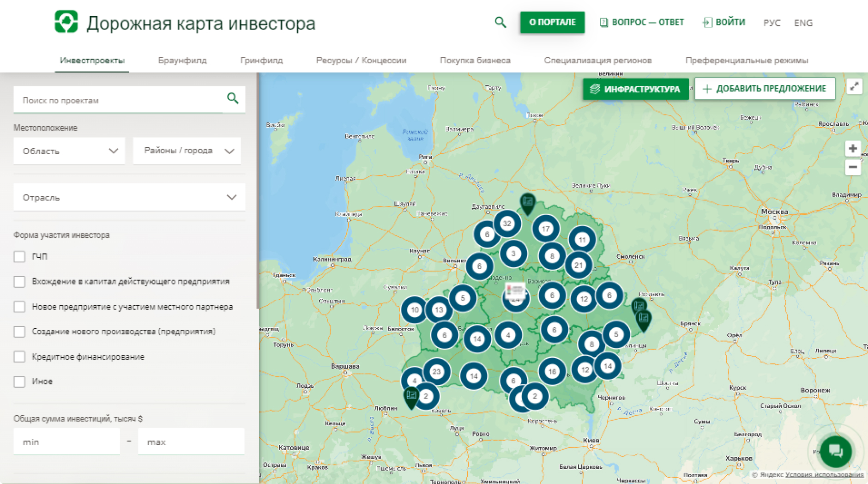This screenshot has height=484, width=868.
Task: Open Преференциальные режимы tab
Action: [747, 60]
